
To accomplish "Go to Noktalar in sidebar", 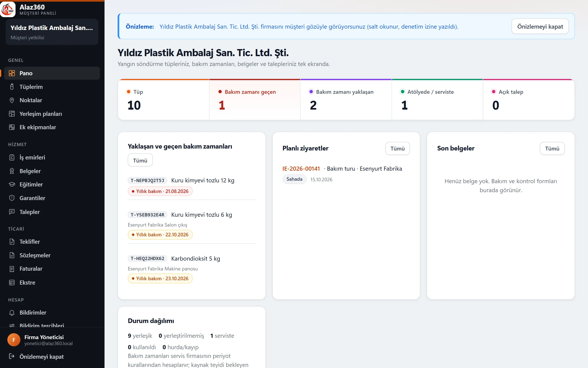I will point(52,100).
